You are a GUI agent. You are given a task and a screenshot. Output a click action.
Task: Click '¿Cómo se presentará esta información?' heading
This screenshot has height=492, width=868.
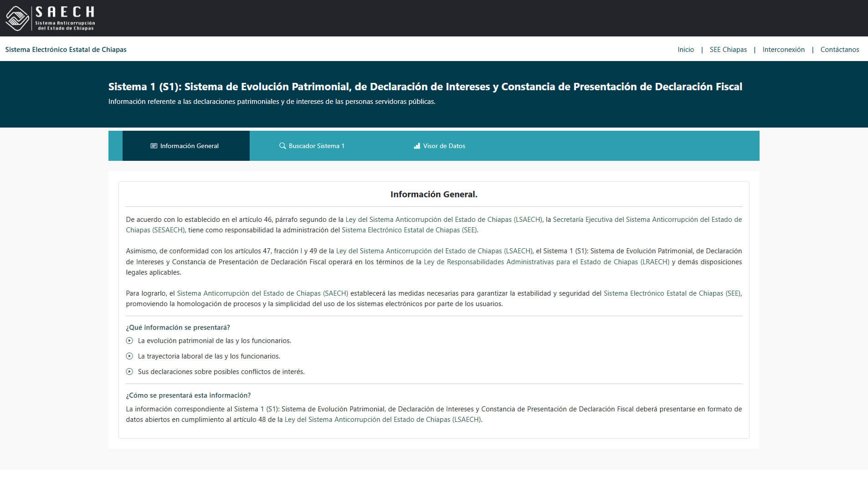188,395
